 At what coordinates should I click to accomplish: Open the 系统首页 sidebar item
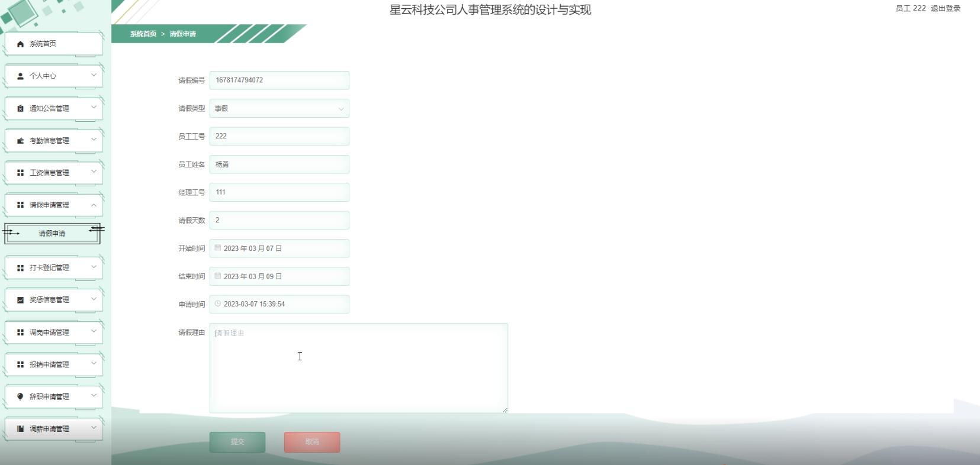54,44
